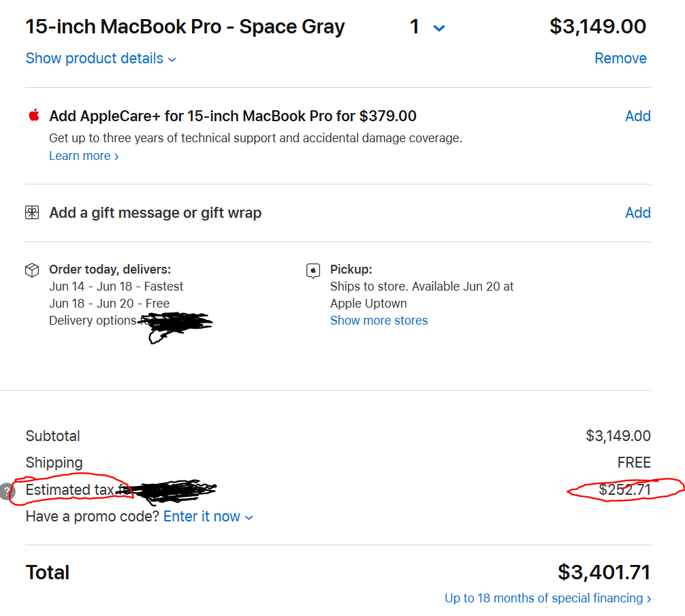Click the gift box icon
This screenshot has height=616, width=685.
pos(32,213)
